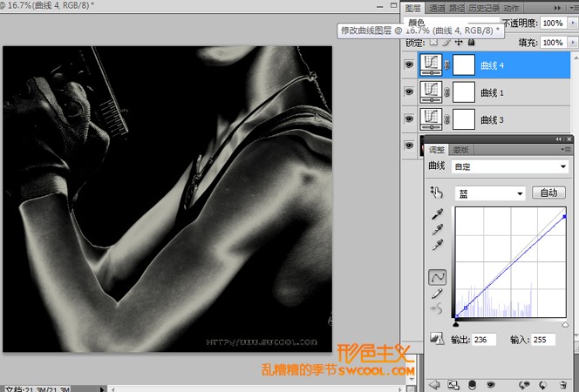The image size is (579, 392).
Task: Switch to the 动作 tab
Action: click(512, 8)
